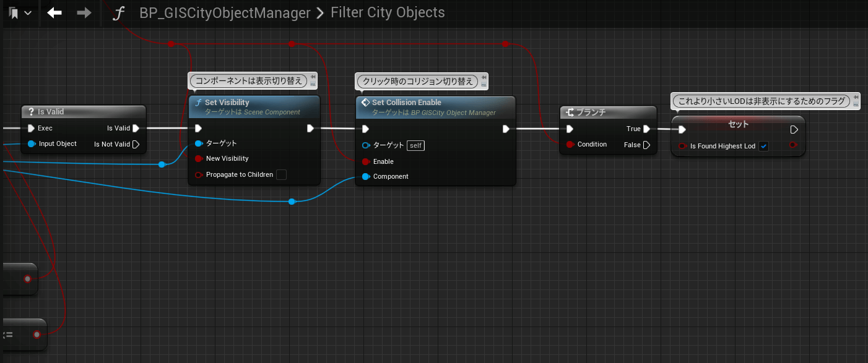Click the Is Valid node header
Viewport: 868px width, 363px height.
click(x=51, y=112)
